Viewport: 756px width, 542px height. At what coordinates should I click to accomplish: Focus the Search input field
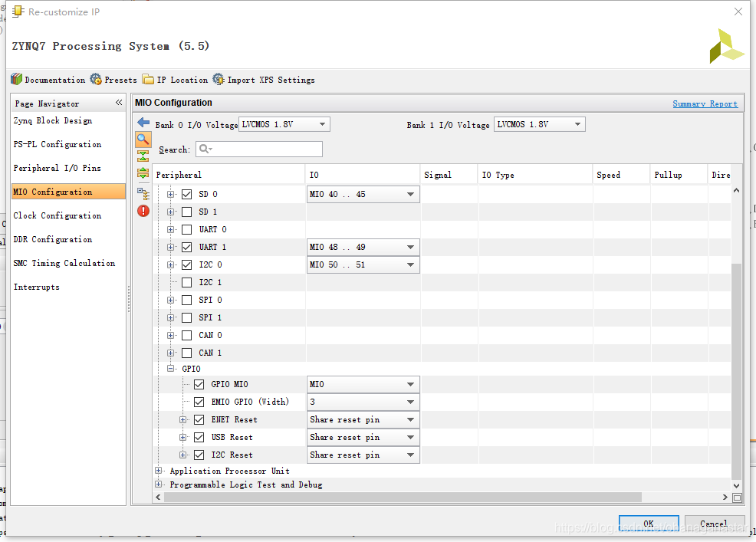pyautogui.click(x=259, y=149)
